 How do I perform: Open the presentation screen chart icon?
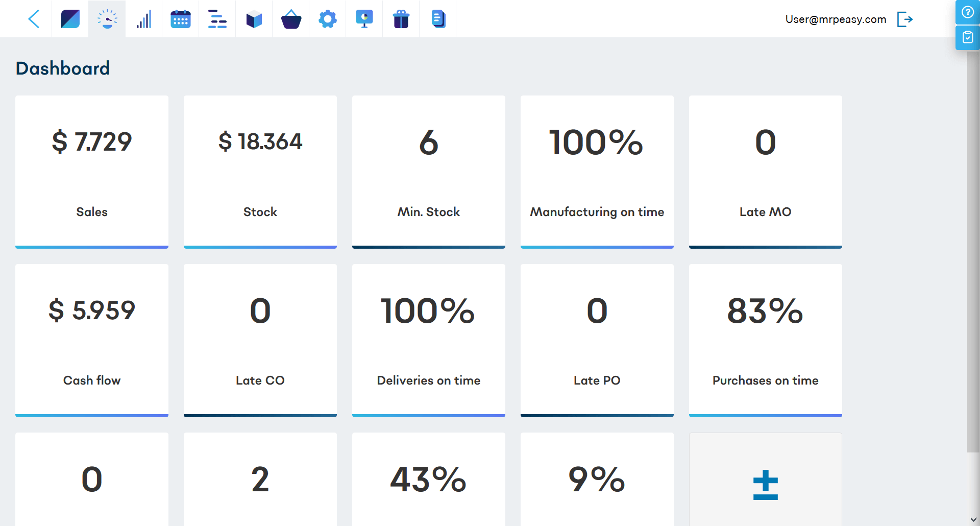[x=364, y=19]
